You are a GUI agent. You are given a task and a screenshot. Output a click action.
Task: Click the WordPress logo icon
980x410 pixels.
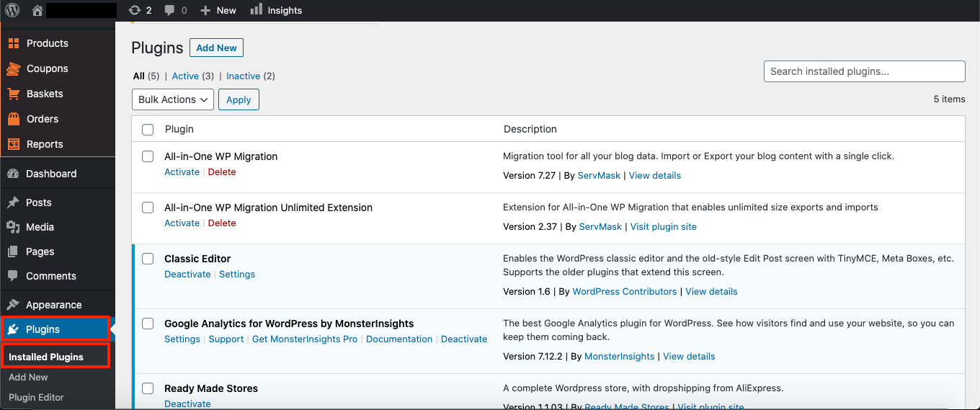13,10
